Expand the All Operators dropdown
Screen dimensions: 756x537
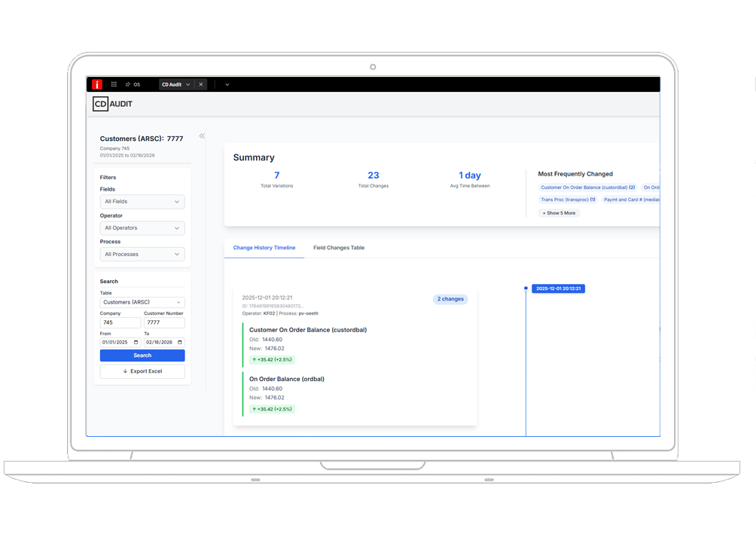click(x=142, y=228)
